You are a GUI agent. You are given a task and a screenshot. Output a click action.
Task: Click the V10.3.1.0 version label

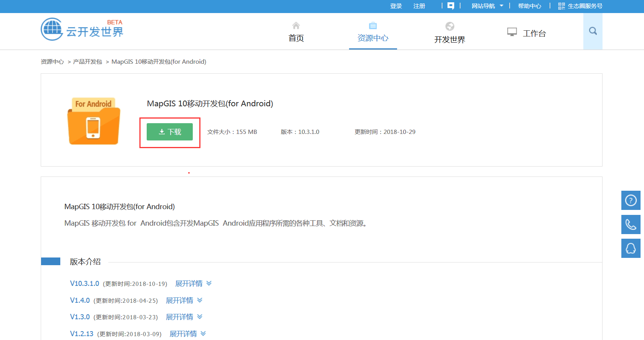coord(84,284)
